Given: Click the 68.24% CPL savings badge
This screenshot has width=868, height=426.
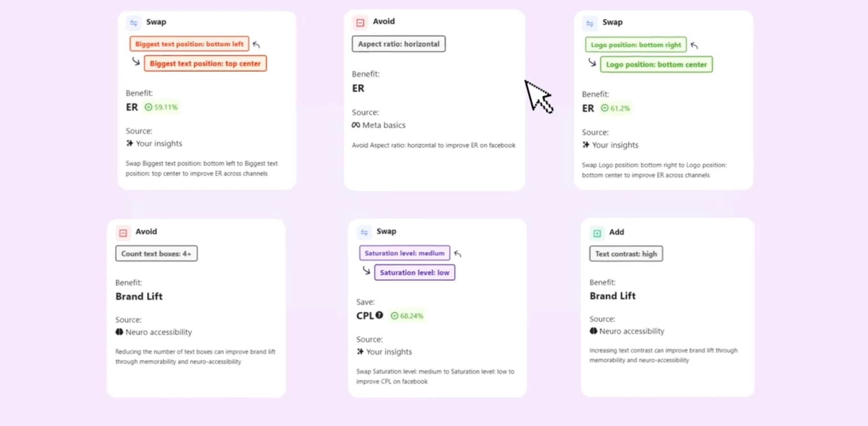Looking at the screenshot, I should click(407, 316).
